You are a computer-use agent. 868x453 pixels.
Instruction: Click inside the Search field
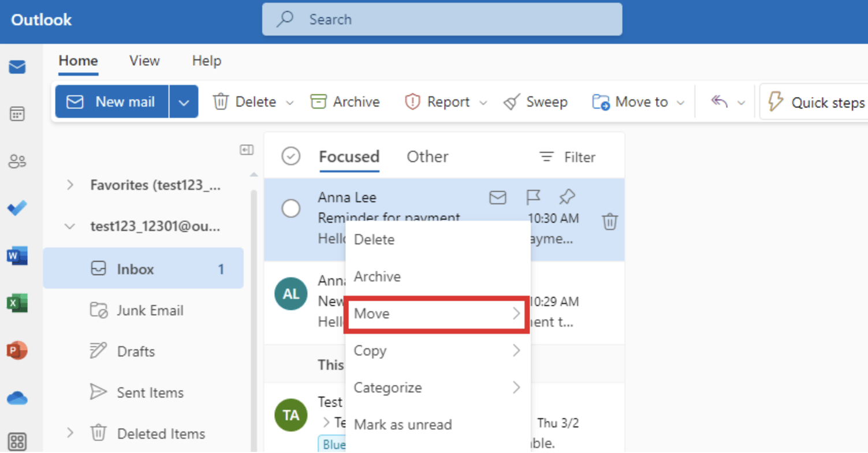pos(442,19)
